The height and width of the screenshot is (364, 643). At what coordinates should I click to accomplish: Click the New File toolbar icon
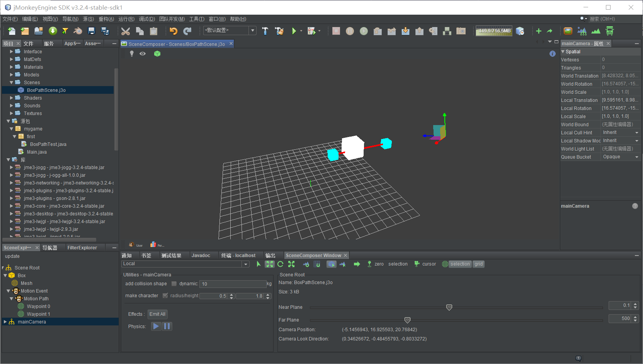[12, 31]
